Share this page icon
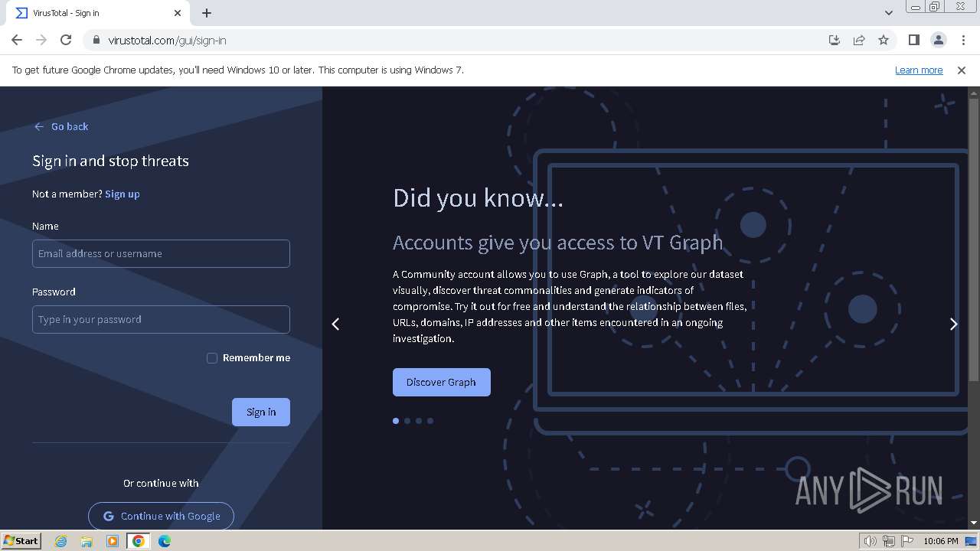Screen dimensions: 980x551 point(859,40)
